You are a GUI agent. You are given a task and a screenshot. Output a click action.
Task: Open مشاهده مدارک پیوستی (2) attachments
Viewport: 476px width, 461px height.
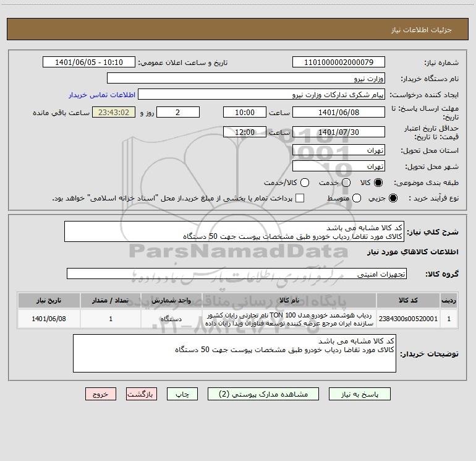click(x=263, y=394)
